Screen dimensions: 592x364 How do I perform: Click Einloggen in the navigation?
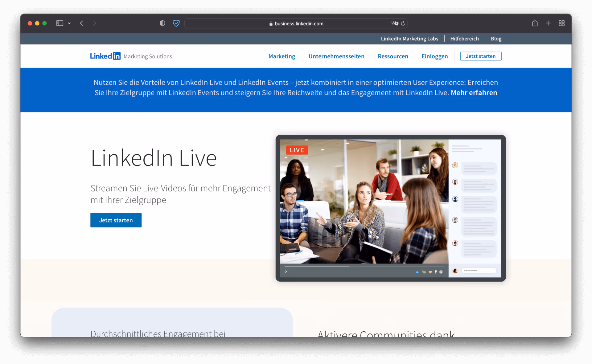[x=434, y=56]
